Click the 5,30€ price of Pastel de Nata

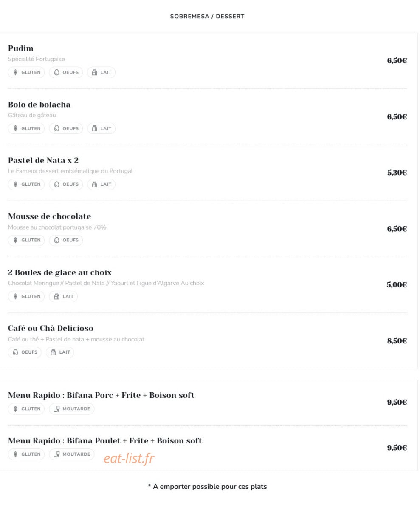pyautogui.click(x=397, y=173)
